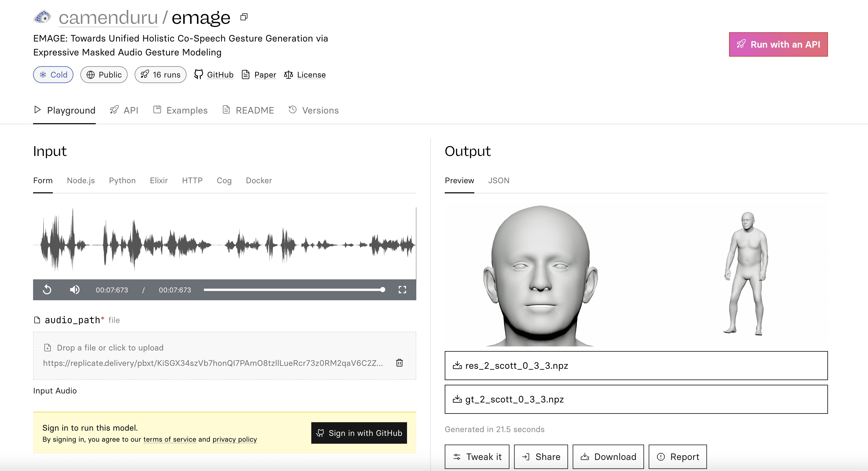The height and width of the screenshot is (471, 868).
Task: Click the audio progress slider
Action: (294, 290)
